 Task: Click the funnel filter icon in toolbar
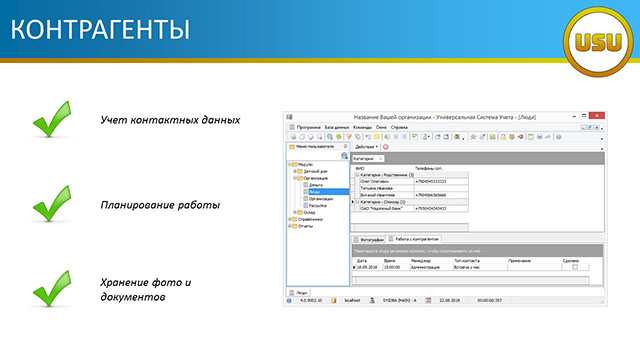coord(349,137)
